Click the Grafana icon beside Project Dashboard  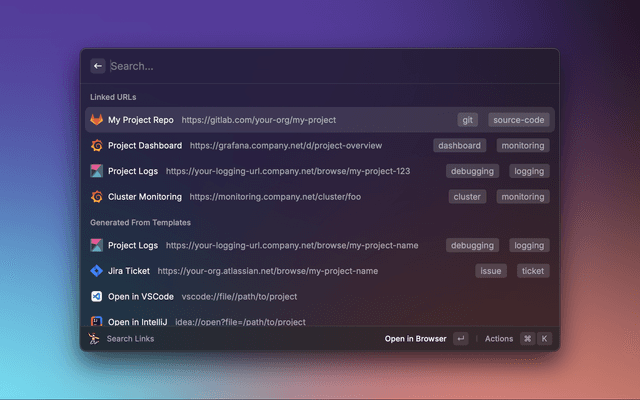pos(96,145)
